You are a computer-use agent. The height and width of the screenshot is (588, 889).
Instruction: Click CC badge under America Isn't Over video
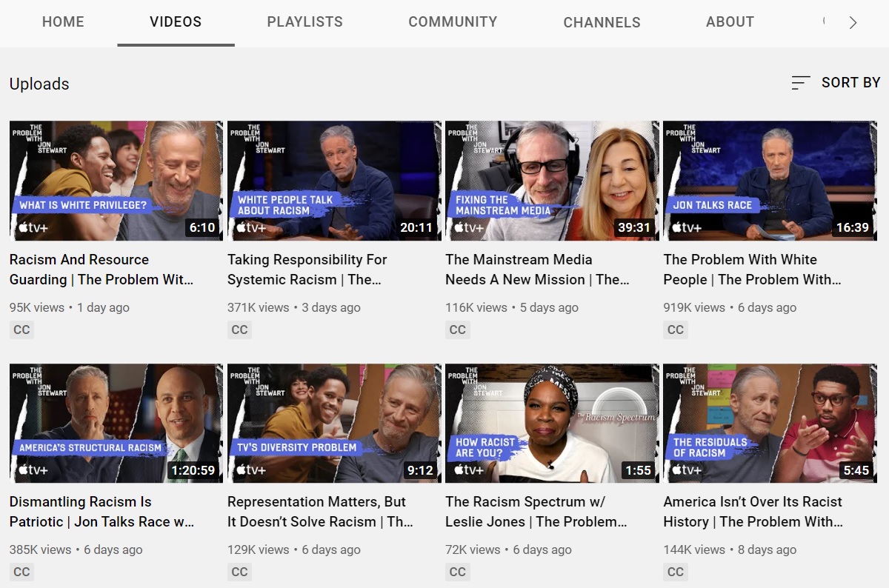pos(675,572)
